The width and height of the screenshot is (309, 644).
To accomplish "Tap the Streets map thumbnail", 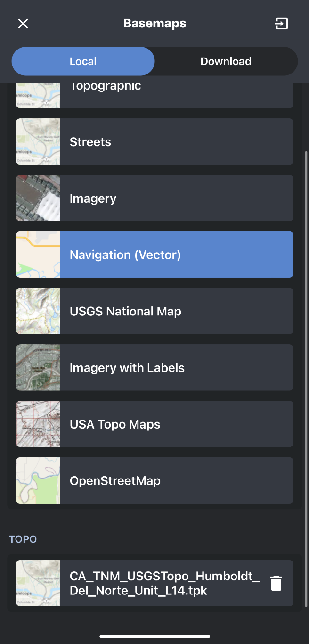I will pos(38,142).
